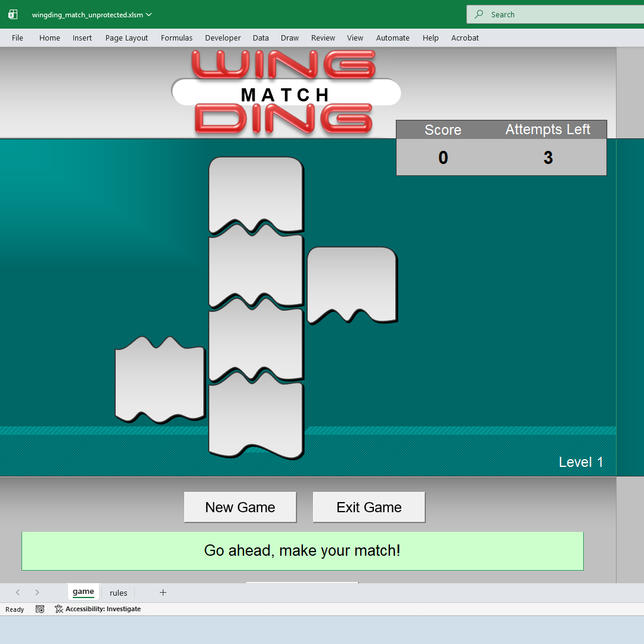This screenshot has height=644, width=644.
Task: Click the previous sheet navigation arrow
Action: (x=17, y=592)
